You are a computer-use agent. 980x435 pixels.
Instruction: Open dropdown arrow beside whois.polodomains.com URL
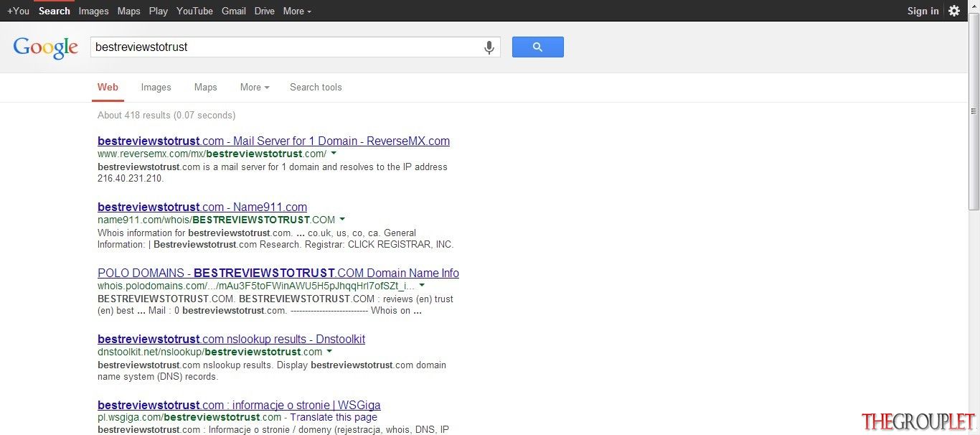point(422,286)
